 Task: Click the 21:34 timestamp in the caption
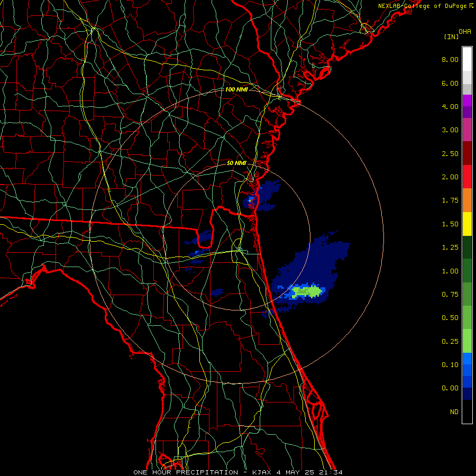[x=331, y=472]
